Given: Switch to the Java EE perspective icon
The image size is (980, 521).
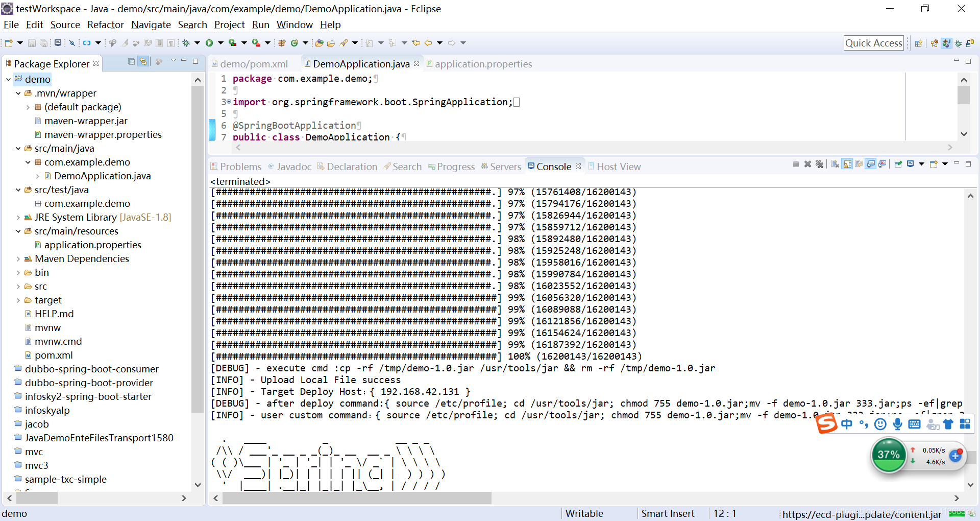Looking at the screenshot, I should (935, 43).
